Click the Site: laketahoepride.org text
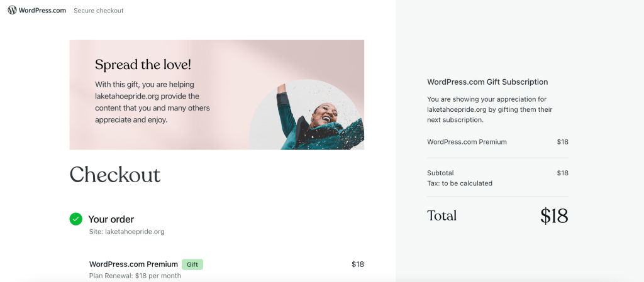Screen dimensions: 644x282 click(x=126, y=232)
